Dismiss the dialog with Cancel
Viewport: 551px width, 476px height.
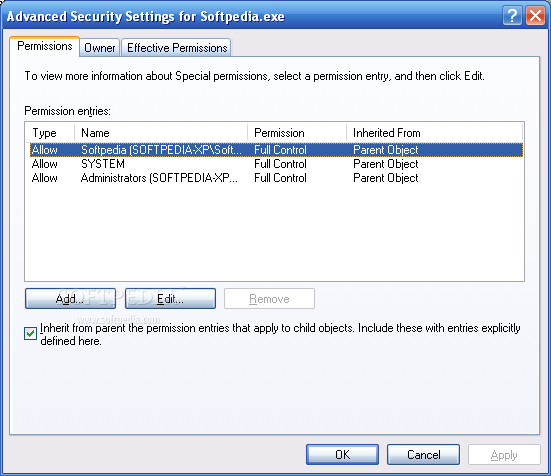pyautogui.click(x=423, y=455)
